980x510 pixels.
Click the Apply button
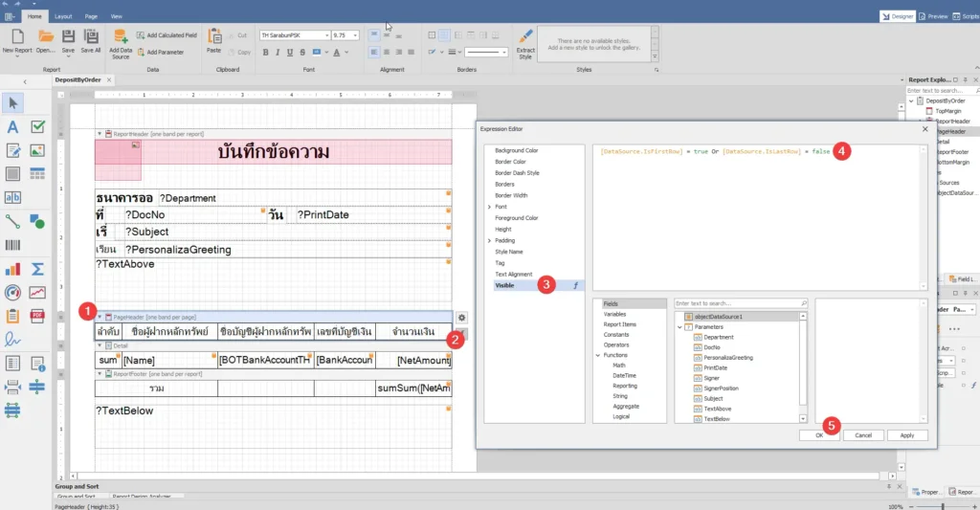[x=906, y=434]
